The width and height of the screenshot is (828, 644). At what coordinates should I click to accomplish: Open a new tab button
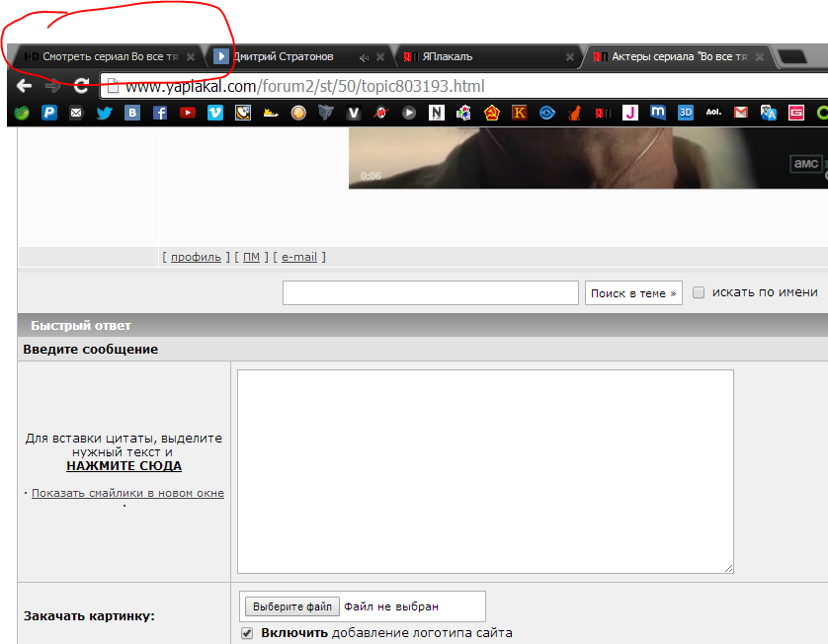[792, 56]
